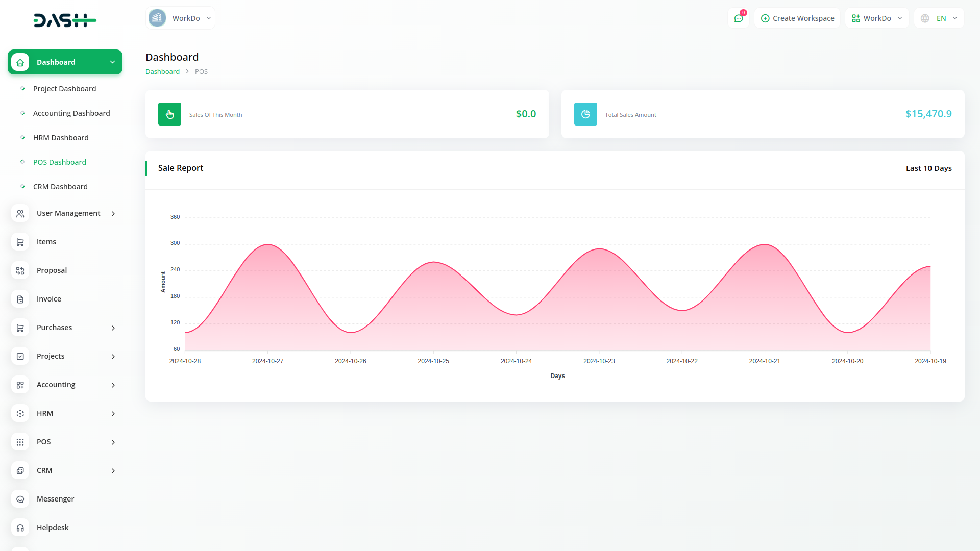Open the Dashboard breadcrumb link
Viewport: 980px width, 551px height.
162,71
